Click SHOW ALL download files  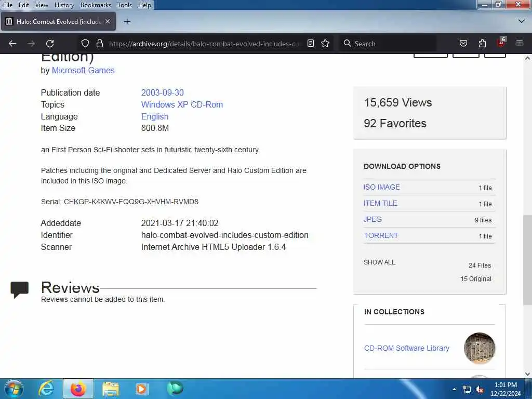(379, 262)
